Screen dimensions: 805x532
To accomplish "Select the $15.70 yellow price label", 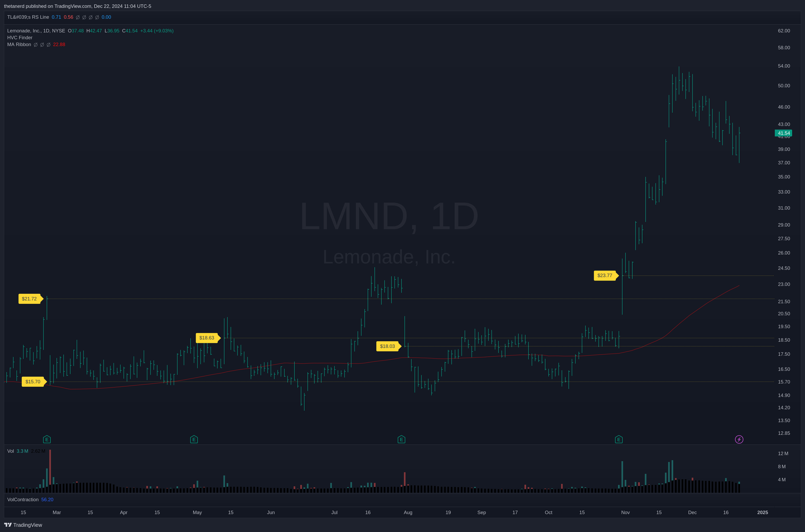I will coord(34,381).
